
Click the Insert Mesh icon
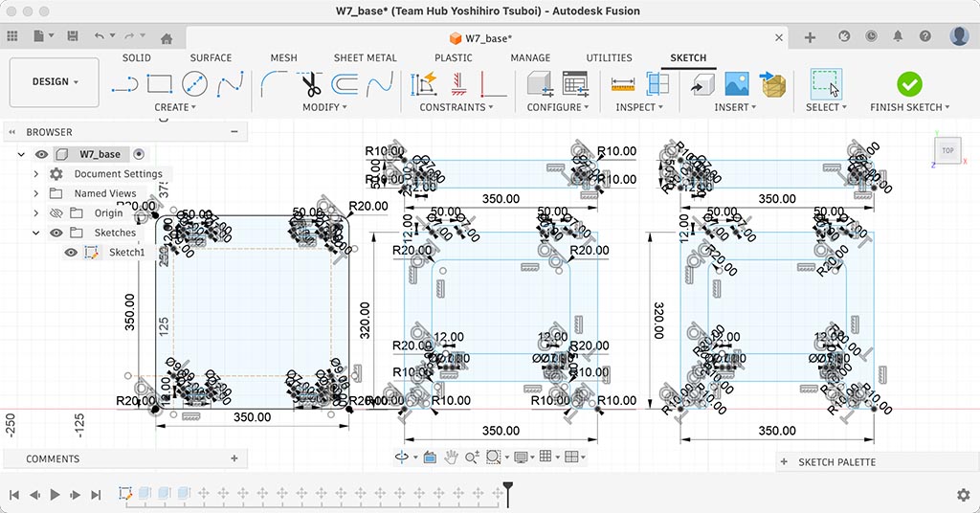point(773,83)
